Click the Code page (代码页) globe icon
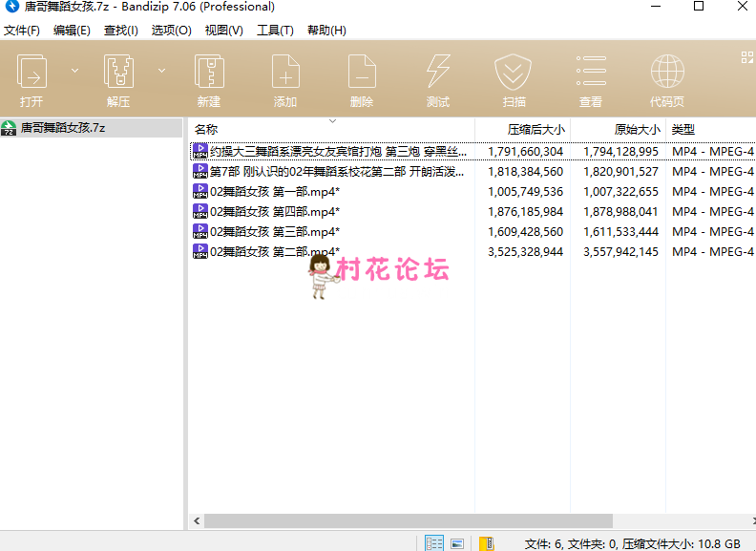756x551 pixels. 667,72
